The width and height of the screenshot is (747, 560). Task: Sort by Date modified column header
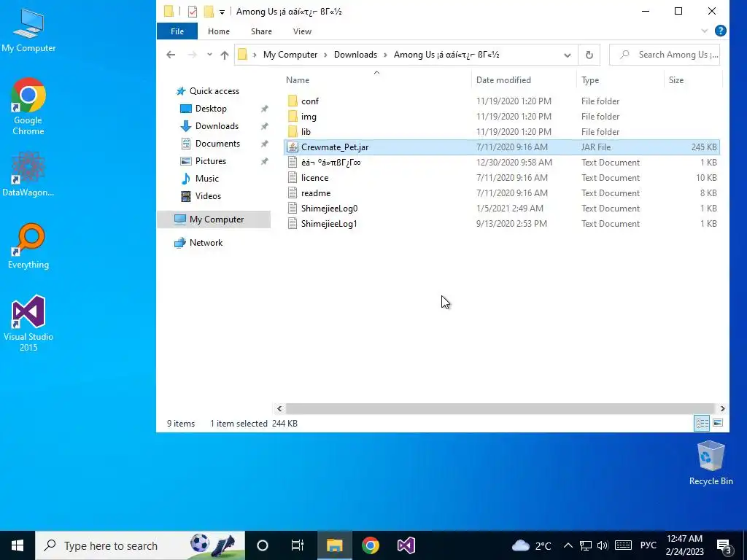524,80
